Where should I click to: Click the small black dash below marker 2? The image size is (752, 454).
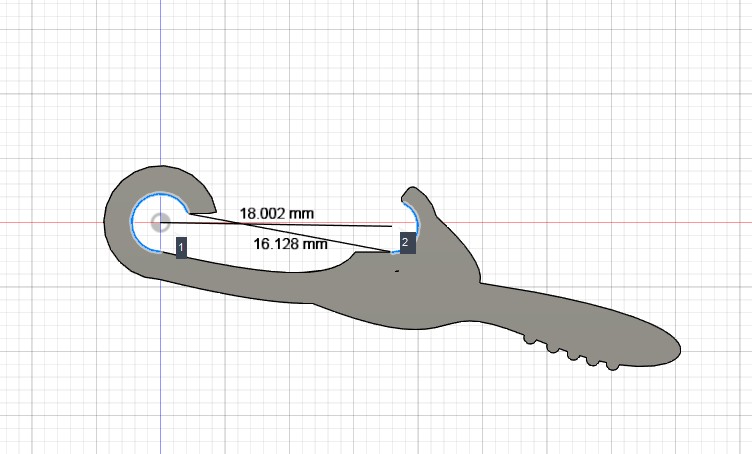pyautogui.click(x=397, y=271)
